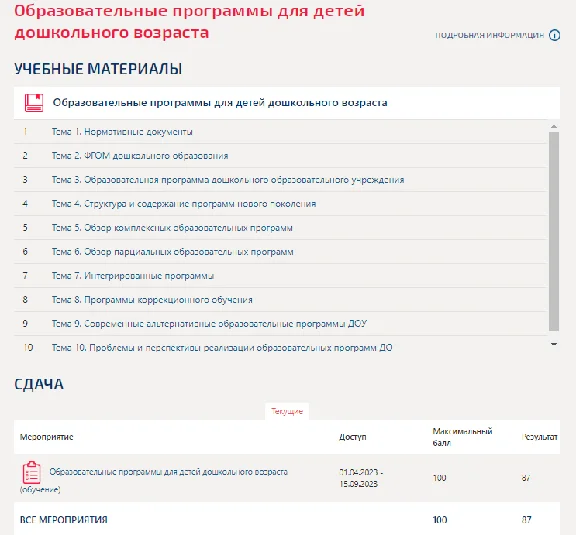Click the course title header in materials panel

click(x=220, y=103)
